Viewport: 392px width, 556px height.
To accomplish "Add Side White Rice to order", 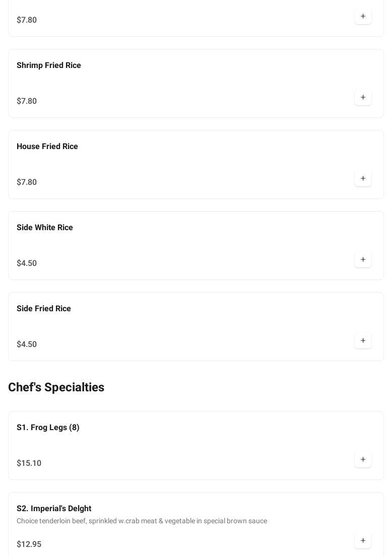I will (363, 260).
